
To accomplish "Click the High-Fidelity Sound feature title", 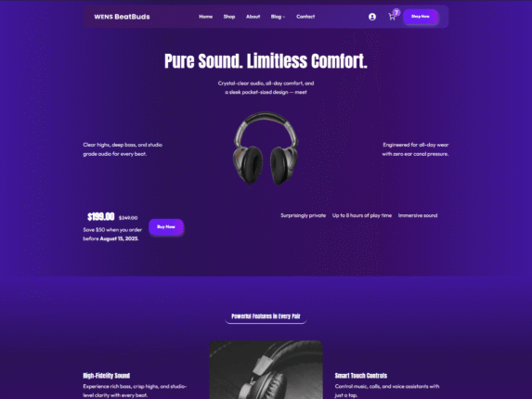I will click(x=107, y=376).
